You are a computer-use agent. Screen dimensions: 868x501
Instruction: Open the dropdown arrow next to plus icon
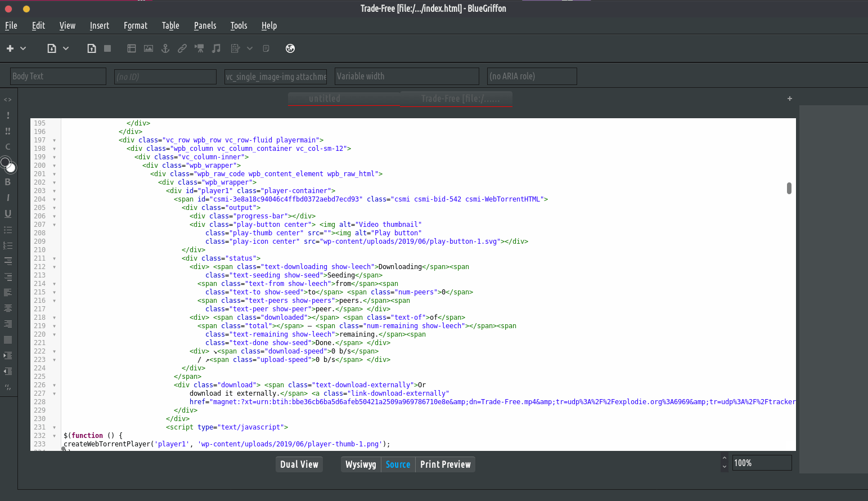click(x=23, y=48)
